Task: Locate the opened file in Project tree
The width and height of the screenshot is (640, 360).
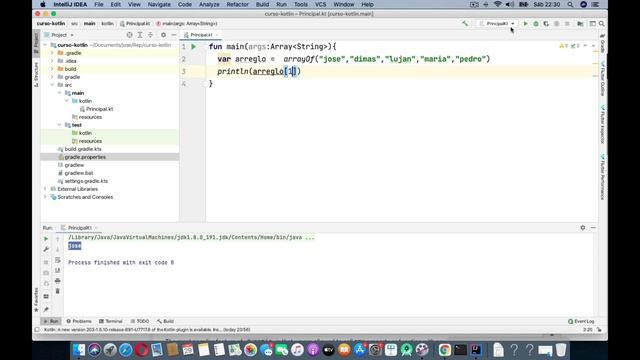Action: (x=129, y=35)
